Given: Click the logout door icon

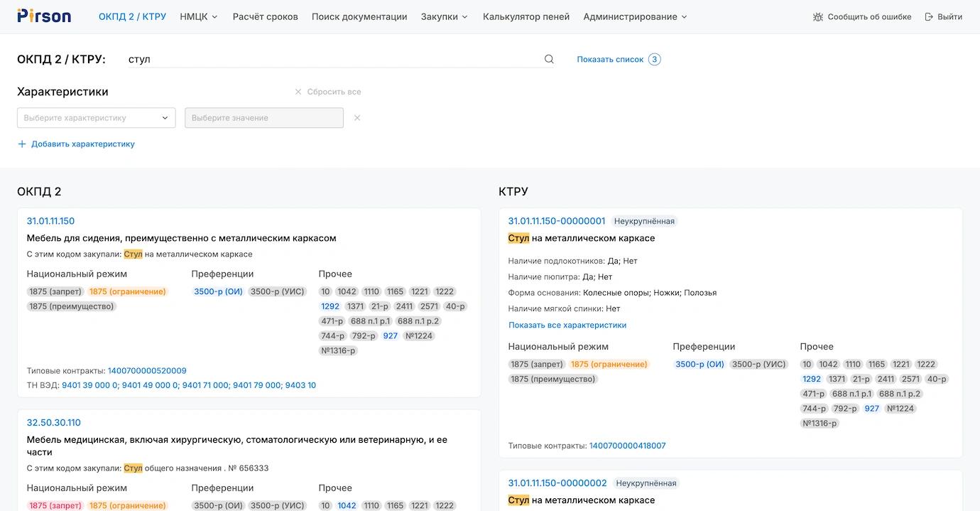Looking at the screenshot, I should [x=929, y=17].
